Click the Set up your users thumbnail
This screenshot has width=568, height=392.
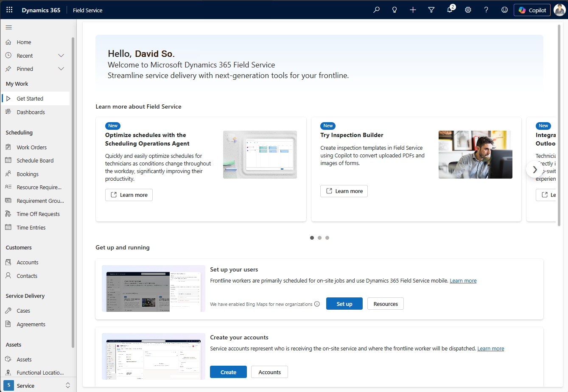point(154,289)
